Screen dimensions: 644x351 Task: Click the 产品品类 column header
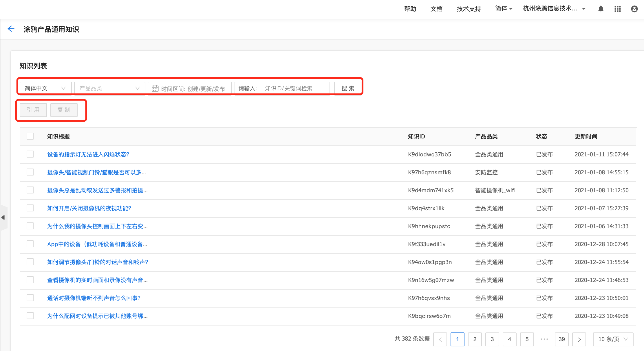coord(486,136)
